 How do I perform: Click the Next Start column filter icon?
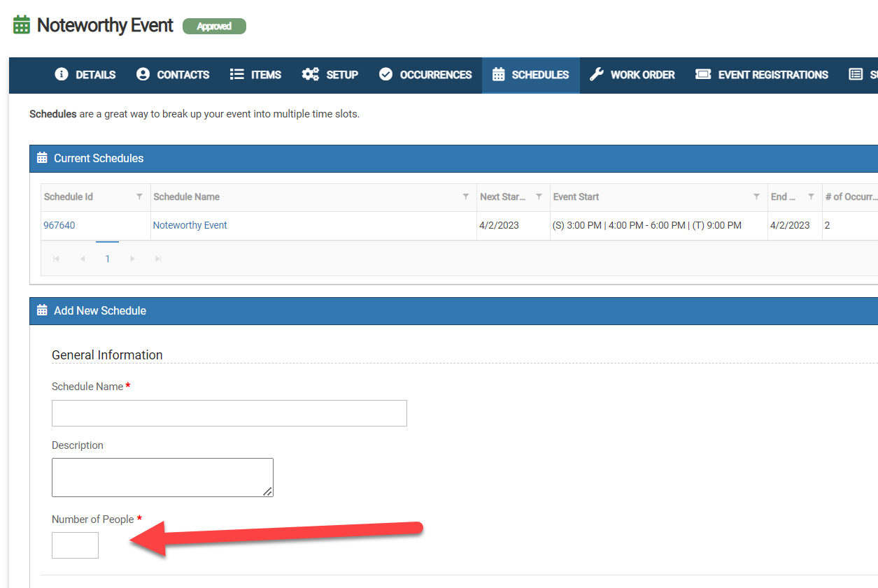(539, 197)
